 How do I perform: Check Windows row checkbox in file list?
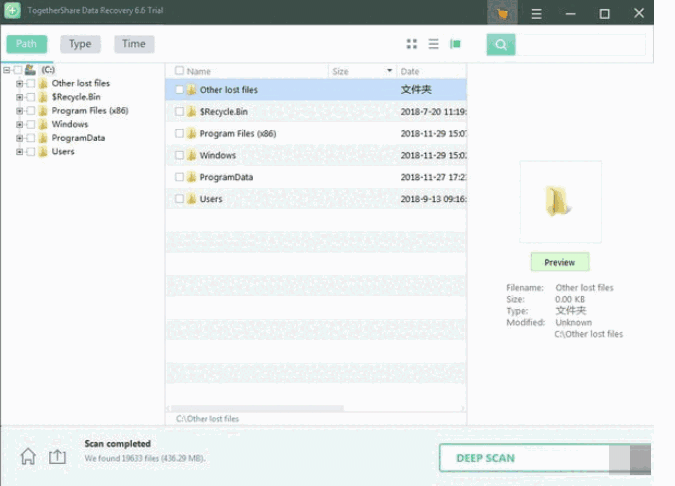[180, 155]
